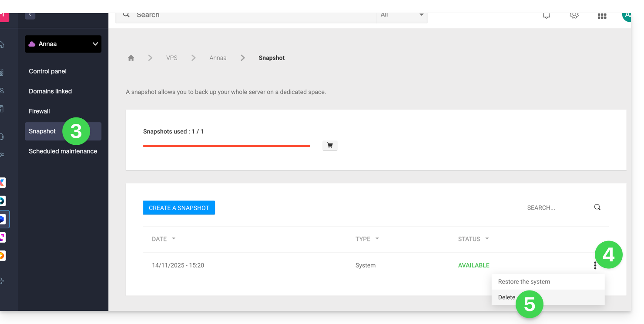This screenshot has height=324, width=644.
Task: Open the apps grid icon
Action: [602, 16]
